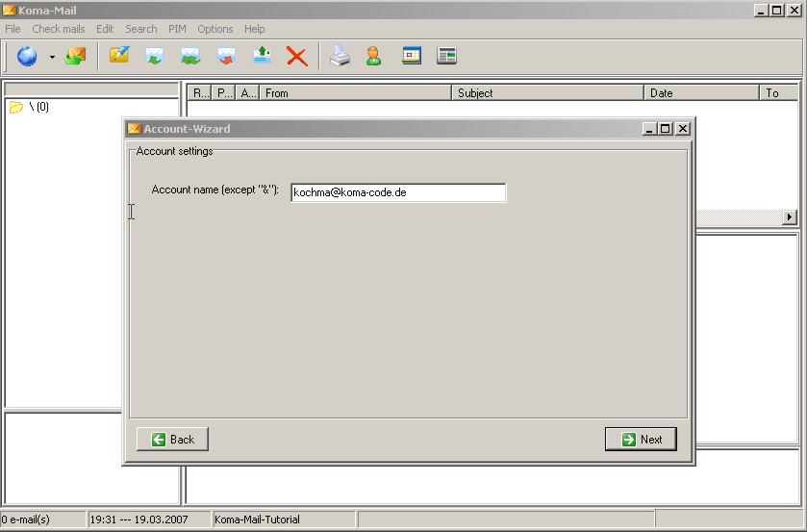Viewport: 807px width, 532px height.
Task: Click the reply icon with one green arrow
Action: pos(155,56)
